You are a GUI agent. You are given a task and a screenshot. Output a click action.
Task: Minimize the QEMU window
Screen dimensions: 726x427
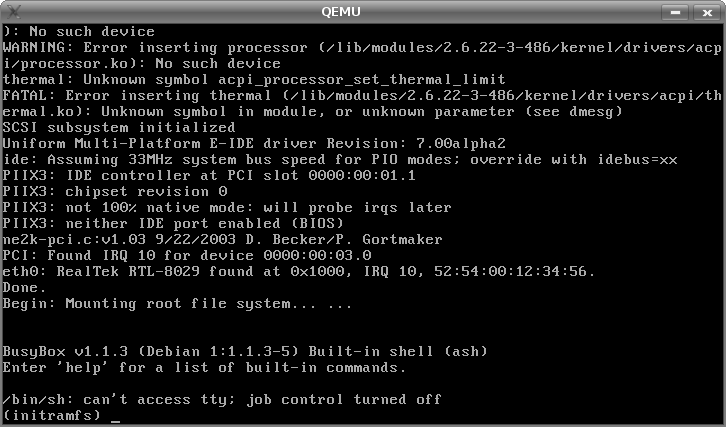click(675, 12)
